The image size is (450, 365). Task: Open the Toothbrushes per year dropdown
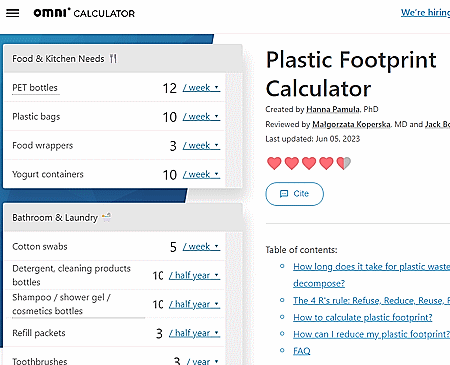click(203, 361)
